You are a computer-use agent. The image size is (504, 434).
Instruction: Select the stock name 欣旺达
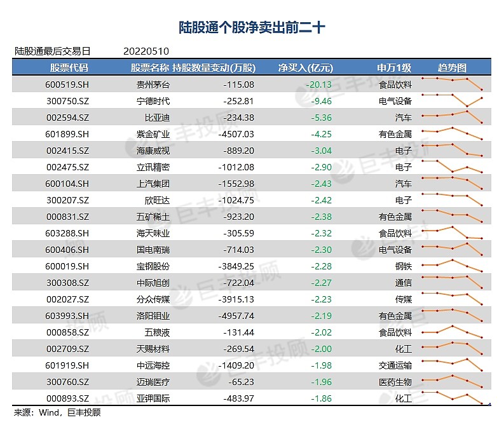point(157,200)
